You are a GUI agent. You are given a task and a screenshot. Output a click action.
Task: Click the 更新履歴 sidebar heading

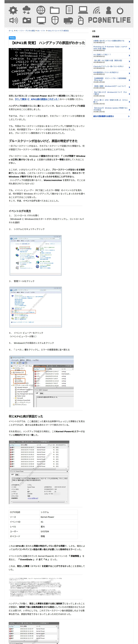(96, 37)
